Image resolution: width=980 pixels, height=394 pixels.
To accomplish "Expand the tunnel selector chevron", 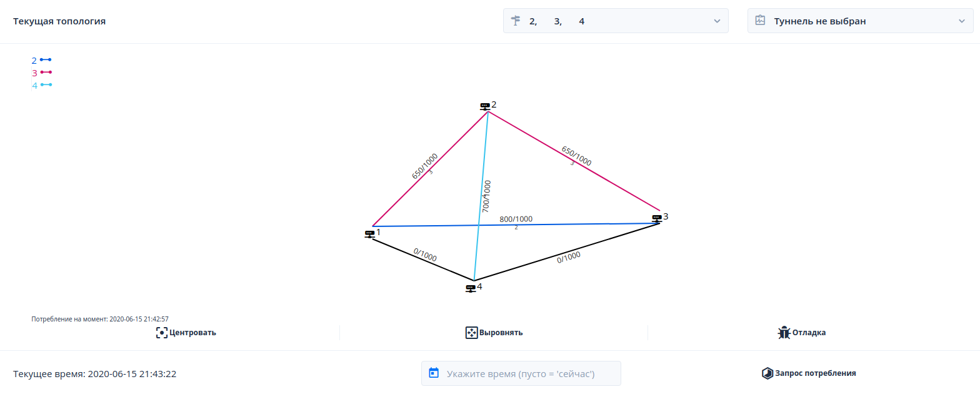I will coord(961,21).
